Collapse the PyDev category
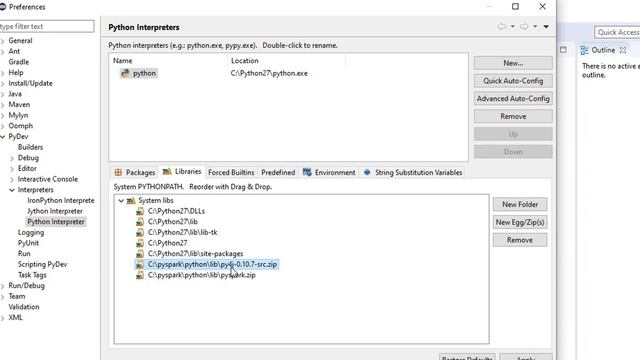This screenshot has height=360, width=640. [x=3, y=137]
